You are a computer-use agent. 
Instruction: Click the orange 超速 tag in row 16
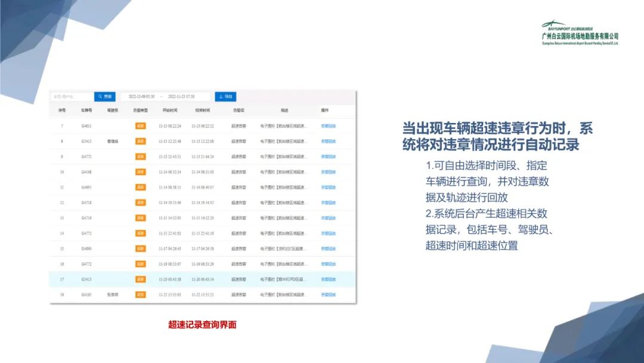click(140, 264)
